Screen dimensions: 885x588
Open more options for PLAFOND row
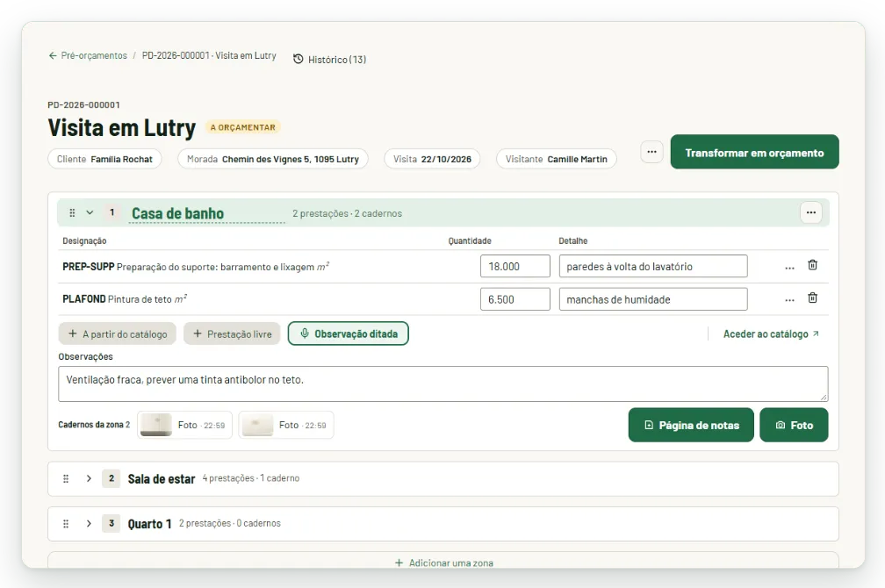[789, 299]
